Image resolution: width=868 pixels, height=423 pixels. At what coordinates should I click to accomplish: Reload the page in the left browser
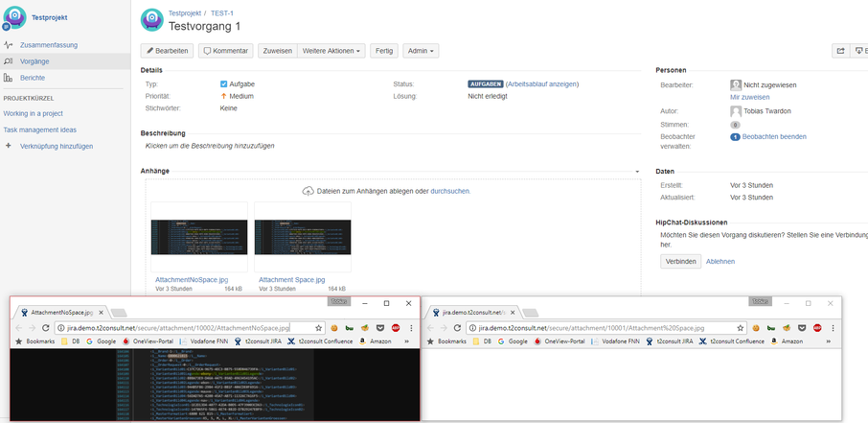pyautogui.click(x=46, y=328)
